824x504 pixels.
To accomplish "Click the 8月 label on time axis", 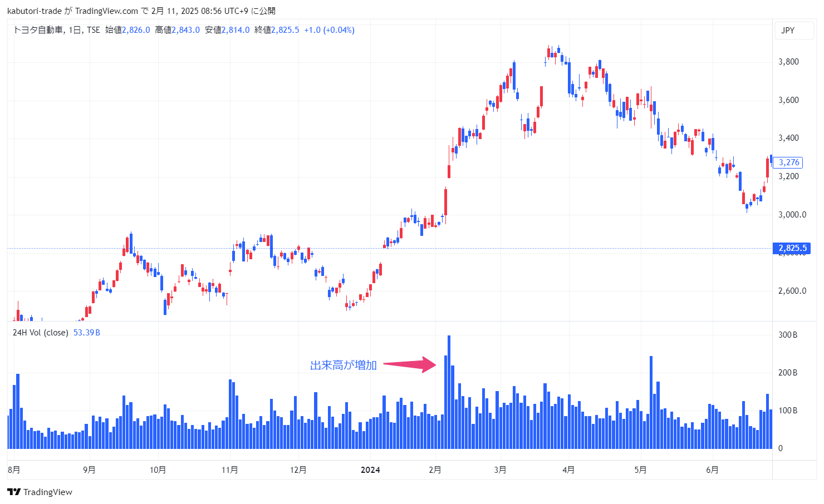I will tap(14, 470).
